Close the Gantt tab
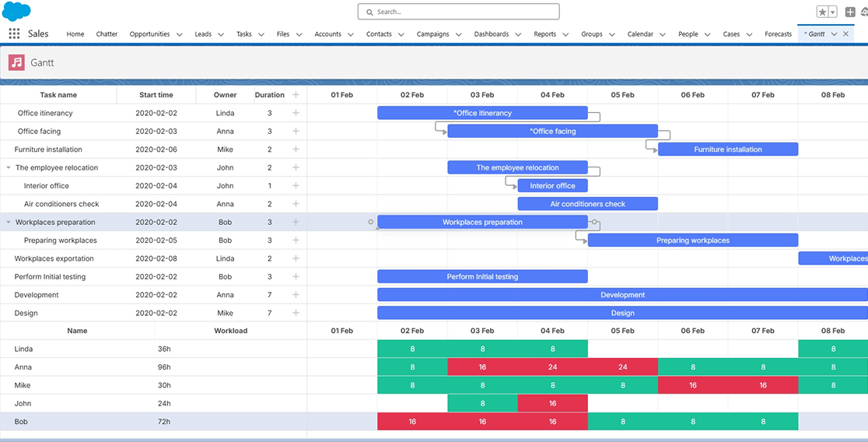Image resolution: width=868 pixels, height=442 pixels. [x=845, y=34]
